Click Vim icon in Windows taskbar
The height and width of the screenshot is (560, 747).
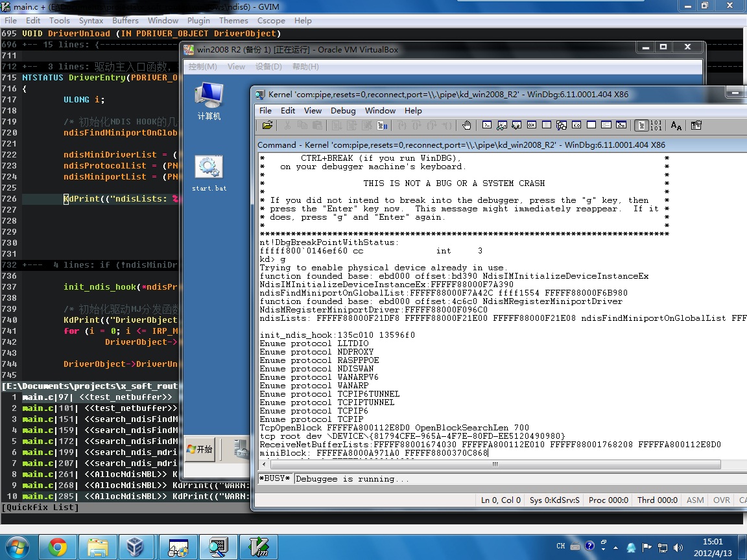(259, 547)
